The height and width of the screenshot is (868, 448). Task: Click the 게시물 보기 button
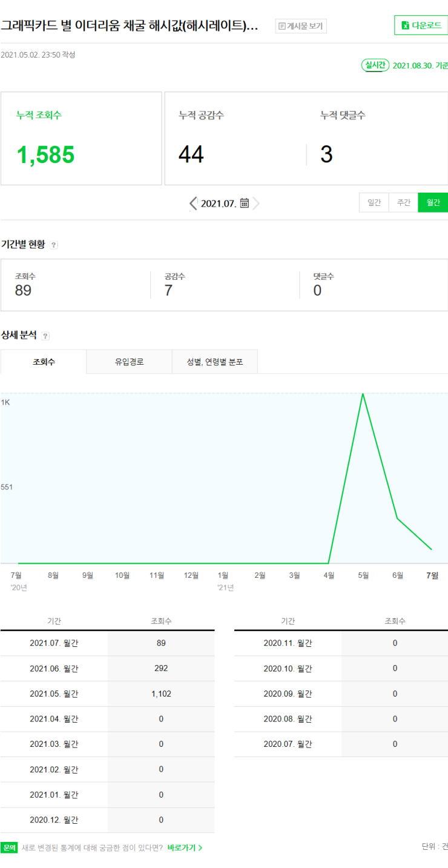point(301,26)
